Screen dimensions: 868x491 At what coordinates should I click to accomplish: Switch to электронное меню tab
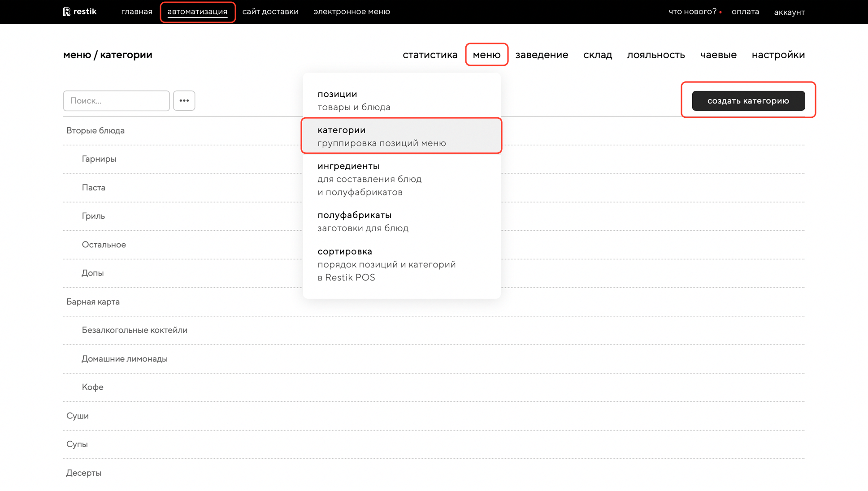pyautogui.click(x=352, y=12)
